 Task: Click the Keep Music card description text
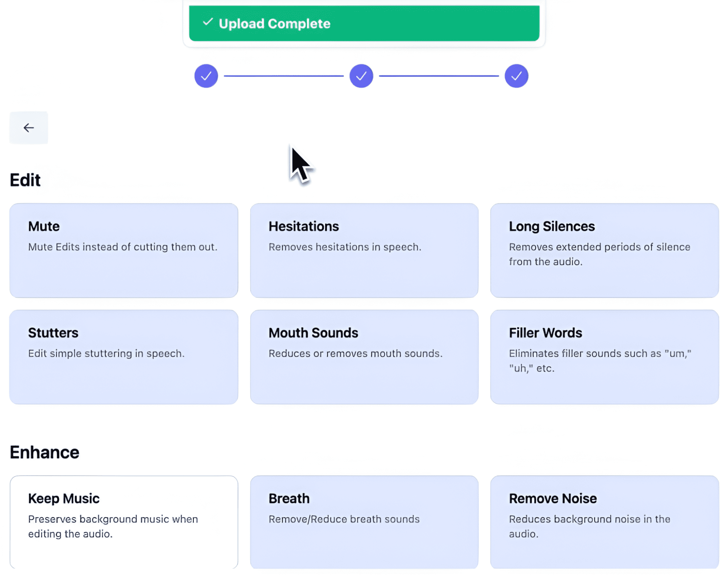pyautogui.click(x=113, y=526)
